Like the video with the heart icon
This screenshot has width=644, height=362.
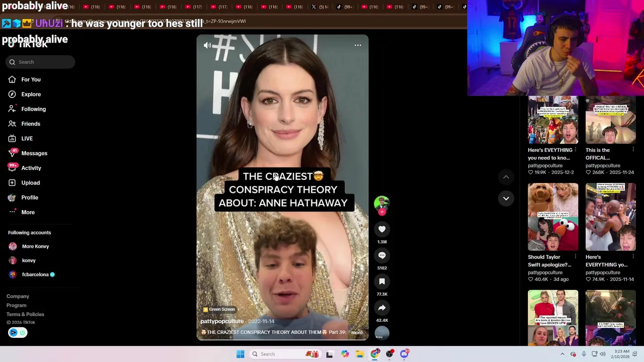click(382, 229)
